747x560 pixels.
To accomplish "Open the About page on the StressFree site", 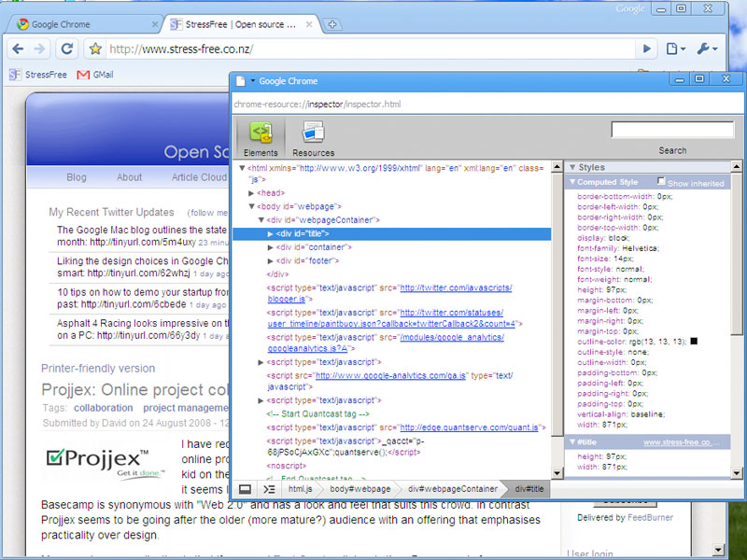I will coord(129,177).
